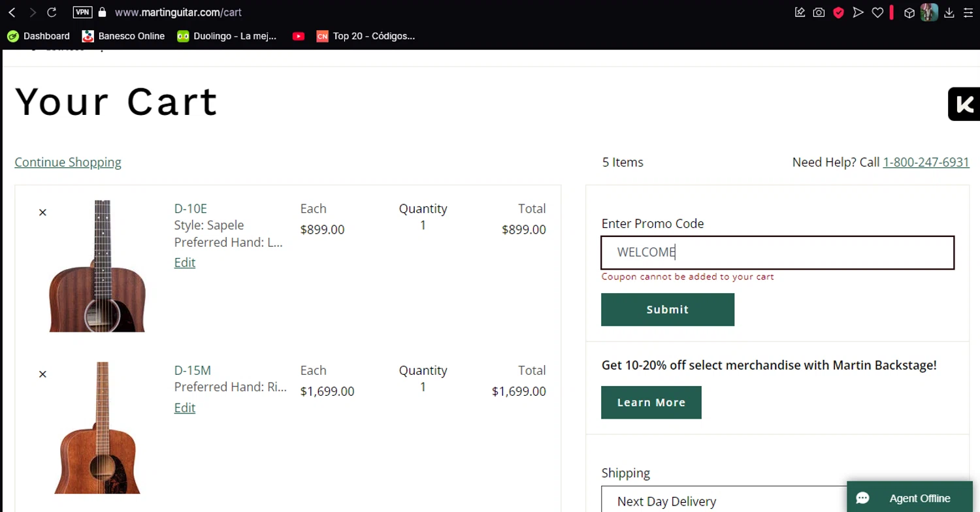Viewport: 980px width, 512px height.
Task: Remove the D-10E from the cart
Action: click(42, 212)
